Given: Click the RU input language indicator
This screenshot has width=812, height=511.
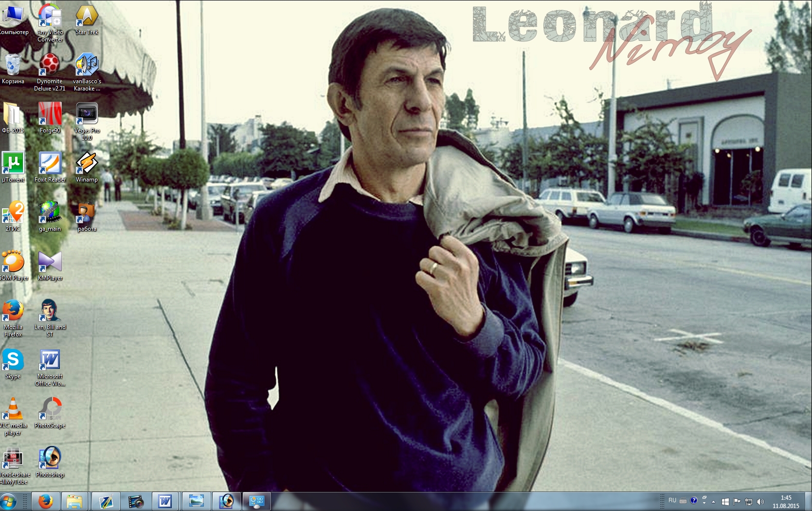Looking at the screenshot, I should coord(672,500).
